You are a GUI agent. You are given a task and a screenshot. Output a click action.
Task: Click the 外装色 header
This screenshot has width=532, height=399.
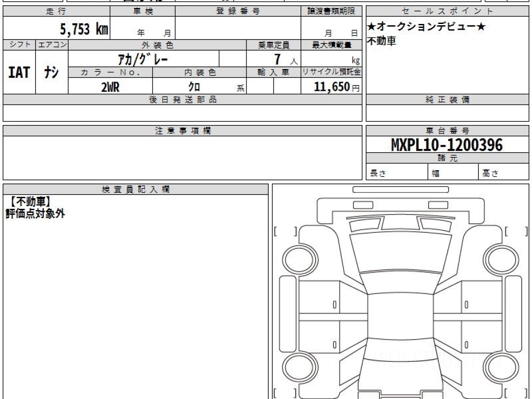coord(157,45)
